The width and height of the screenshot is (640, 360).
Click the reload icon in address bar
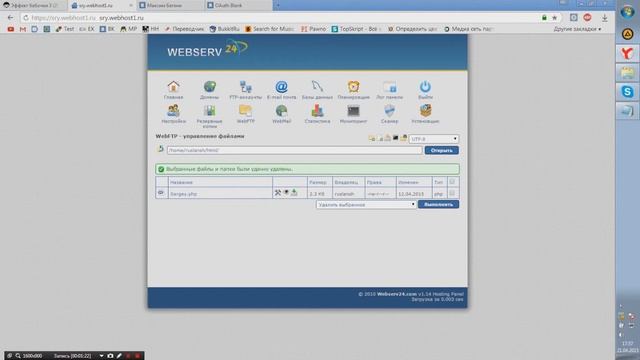tap(26, 18)
